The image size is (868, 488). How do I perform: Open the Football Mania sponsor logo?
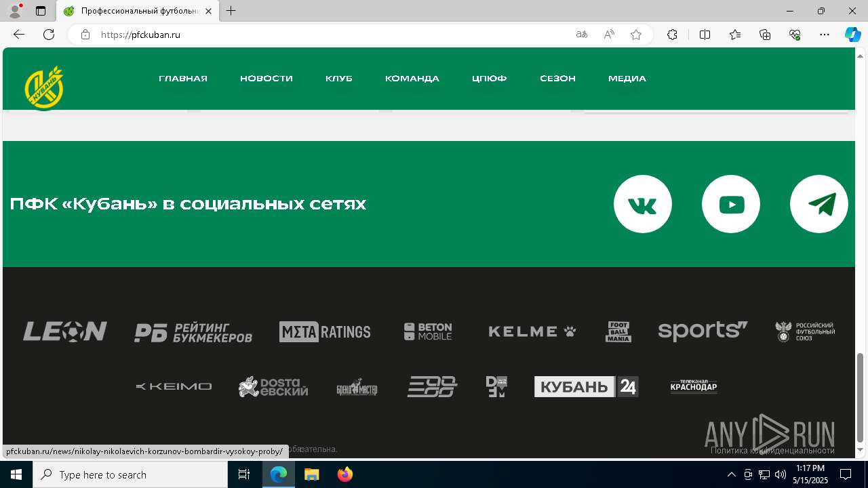click(x=618, y=331)
